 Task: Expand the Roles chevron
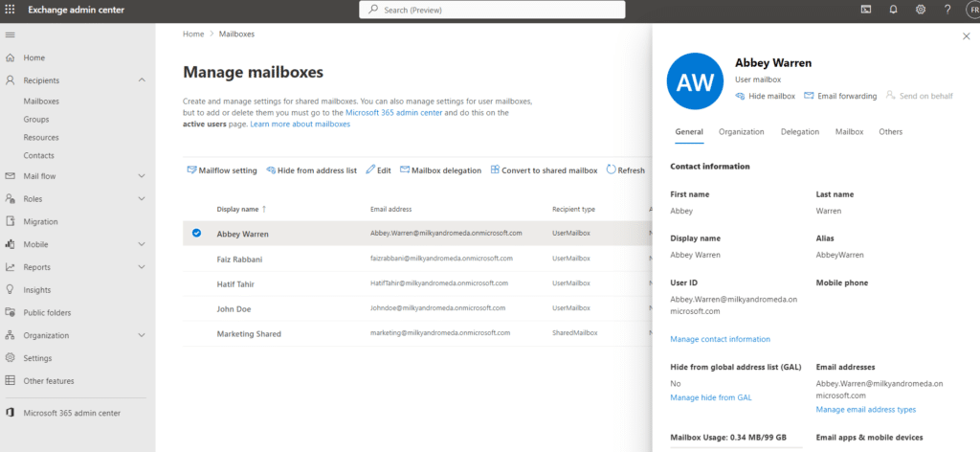[142, 199]
